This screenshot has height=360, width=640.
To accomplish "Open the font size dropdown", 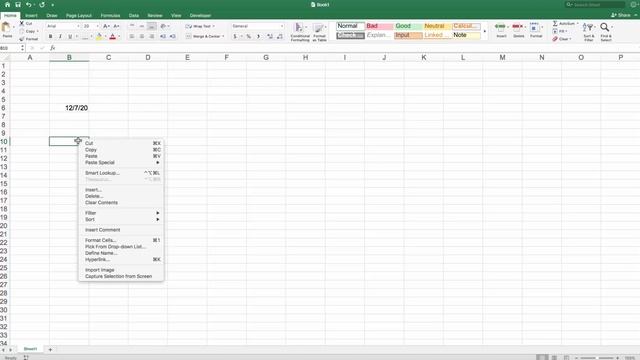I will click(98, 26).
